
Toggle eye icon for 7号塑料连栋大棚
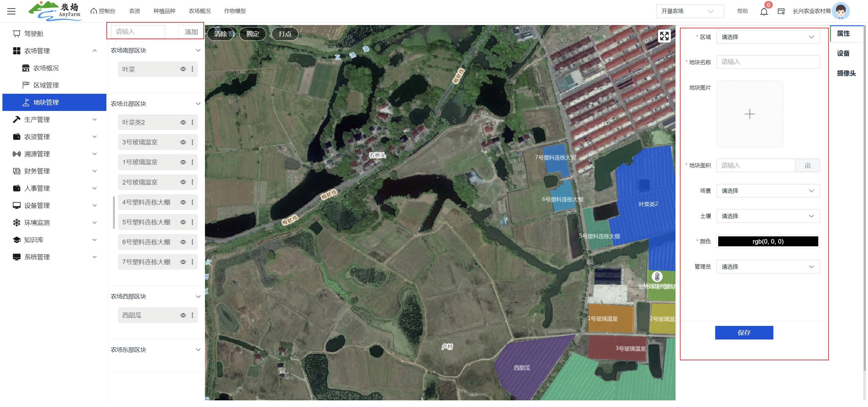183,262
